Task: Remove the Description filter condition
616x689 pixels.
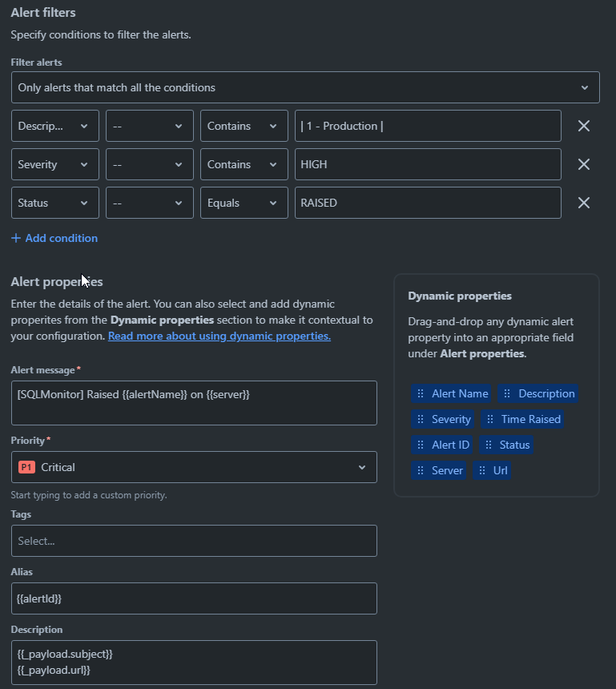Action: pos(583,126)
